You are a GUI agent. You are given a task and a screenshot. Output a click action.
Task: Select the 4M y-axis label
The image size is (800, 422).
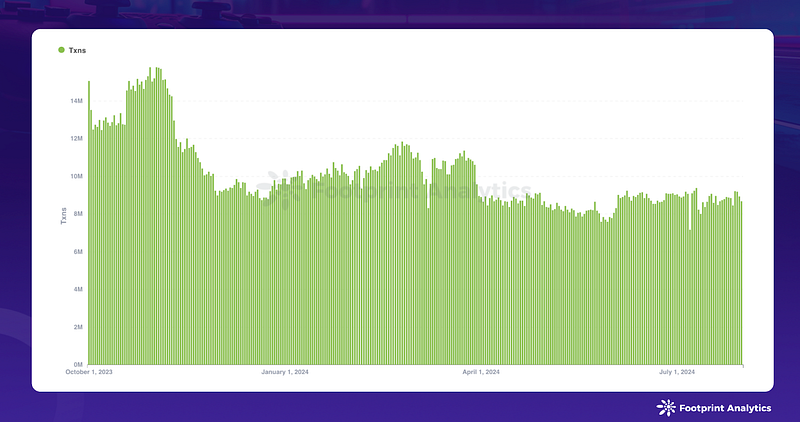click(x=79, y=289)
